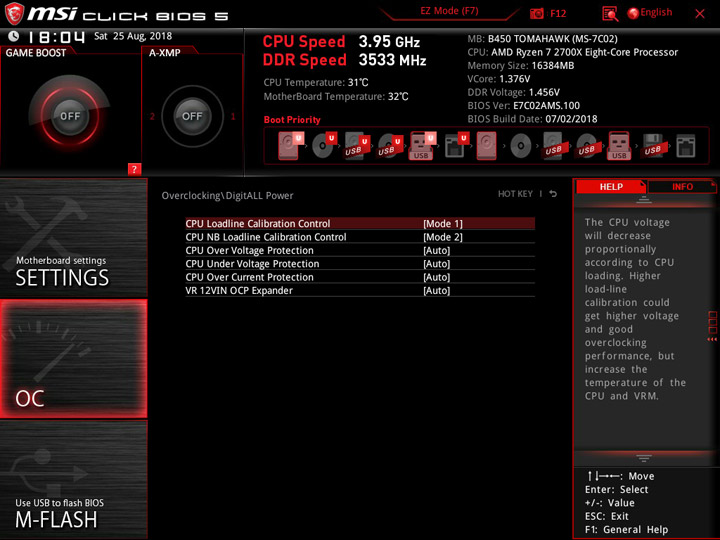Click the DDR Voltage: 1.456V reading

pos(513,92)
